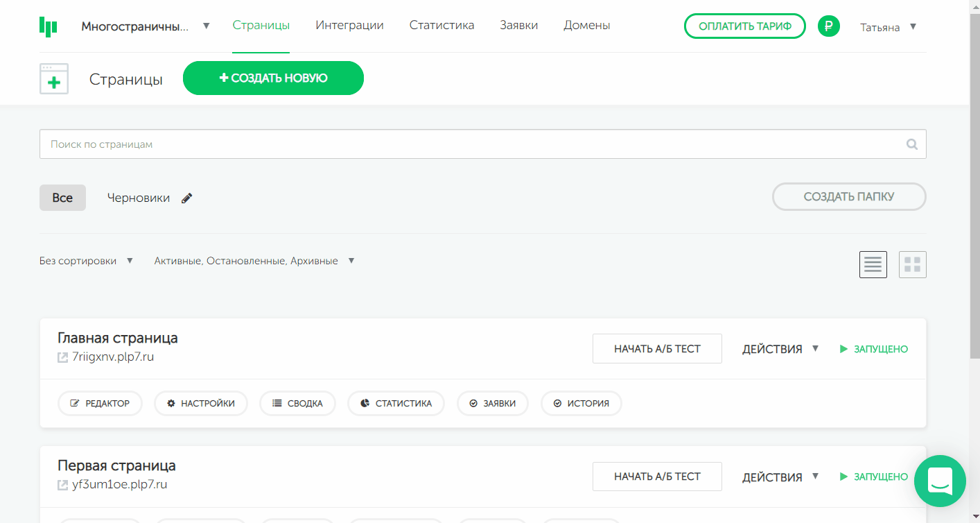Expand ДЕЙСТВИЯ menu for Главная страница
The height and width of the screenshot is (523, 980).
780,349
